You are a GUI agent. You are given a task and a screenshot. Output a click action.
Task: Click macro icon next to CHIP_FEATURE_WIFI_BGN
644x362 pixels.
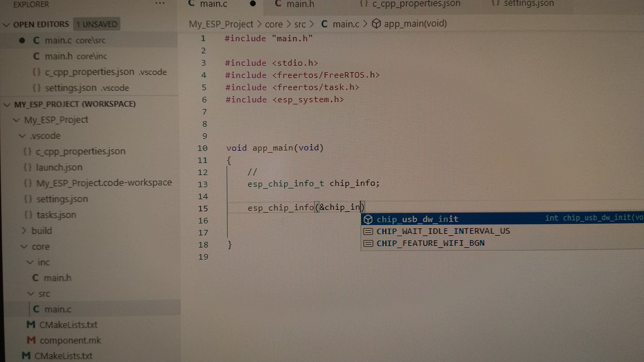click(368, 243)
